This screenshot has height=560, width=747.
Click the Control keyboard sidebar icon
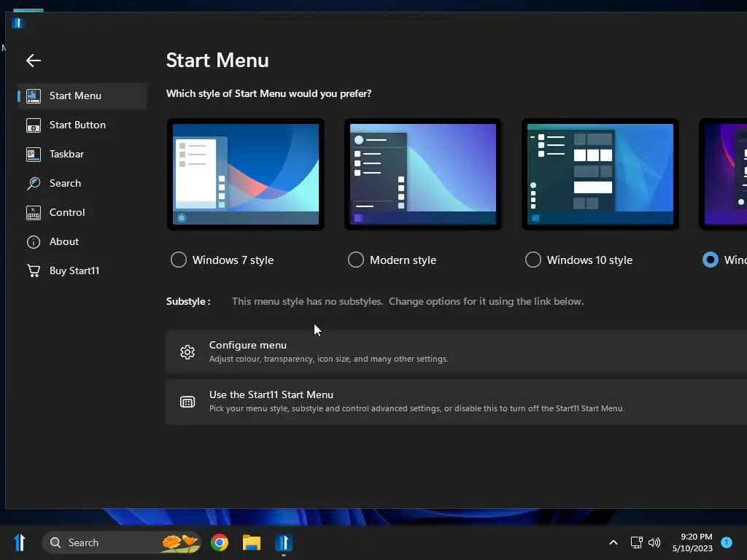tap(34, 212)
